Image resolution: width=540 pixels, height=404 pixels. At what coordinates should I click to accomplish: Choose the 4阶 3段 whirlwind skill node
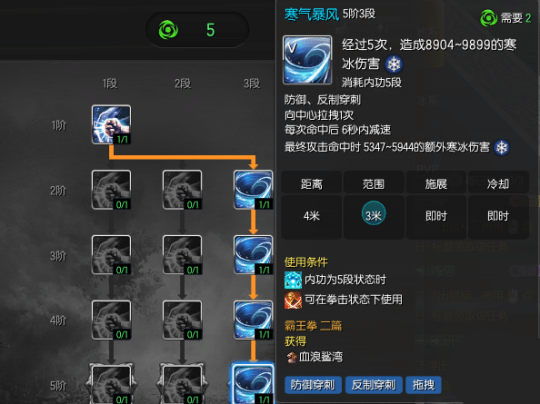pyautogui.click(x=253, y=320)
